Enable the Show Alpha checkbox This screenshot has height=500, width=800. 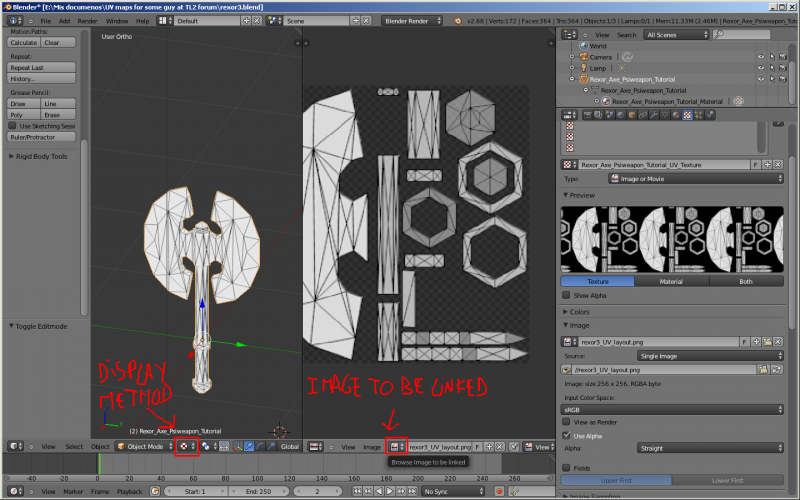point(568,296)
